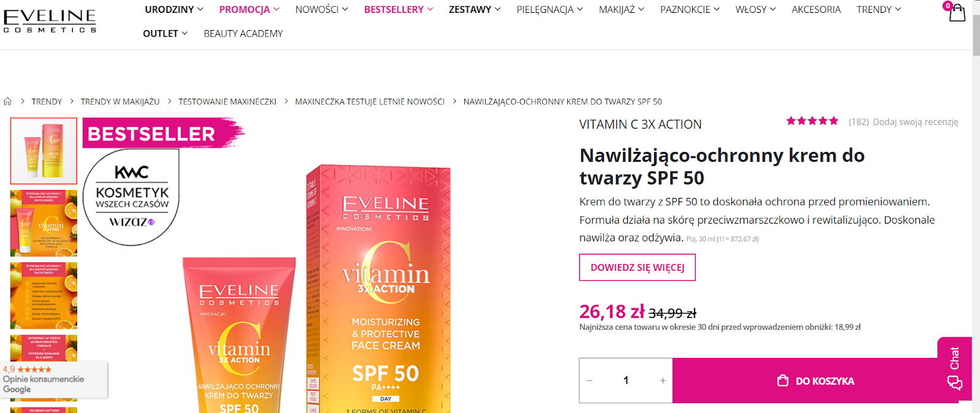The image size is (980, 413).
Task: Go to homepage via breadcrumb home icon
Action: 8,102
